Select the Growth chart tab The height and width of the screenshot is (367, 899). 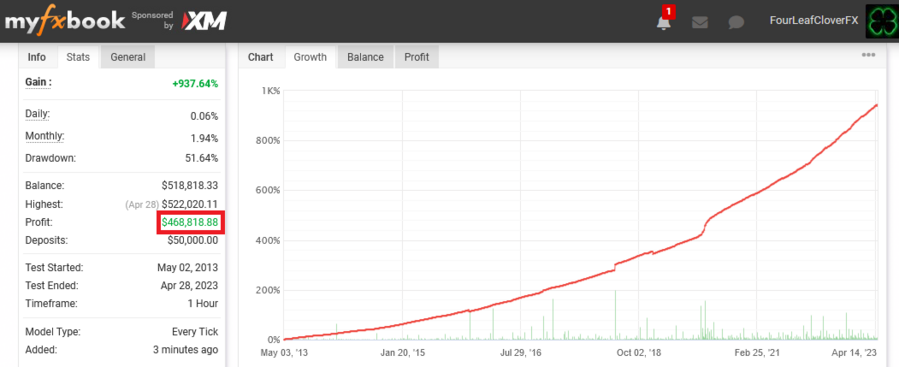pos(310,57)
